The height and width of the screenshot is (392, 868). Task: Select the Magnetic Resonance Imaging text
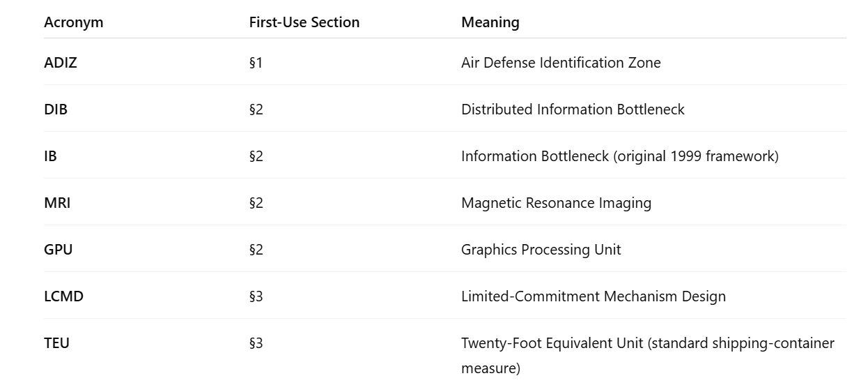(556, 203)
